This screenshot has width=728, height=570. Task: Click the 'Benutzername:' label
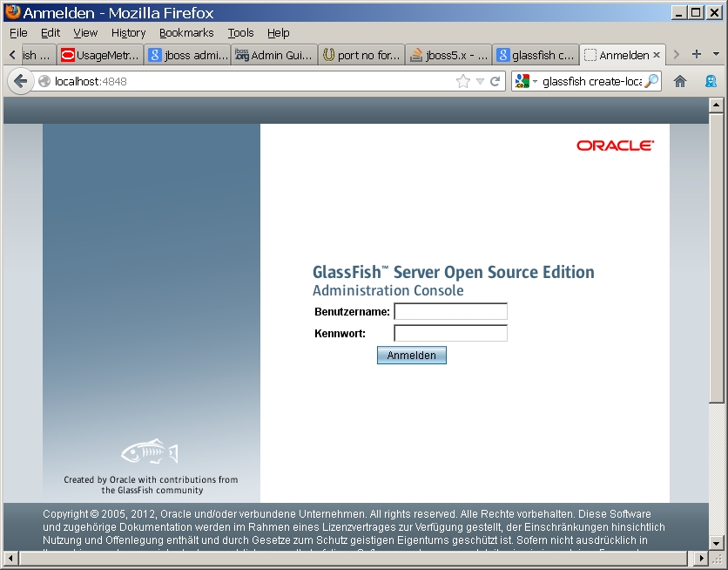pyautogui.click(x=352, y=312)
